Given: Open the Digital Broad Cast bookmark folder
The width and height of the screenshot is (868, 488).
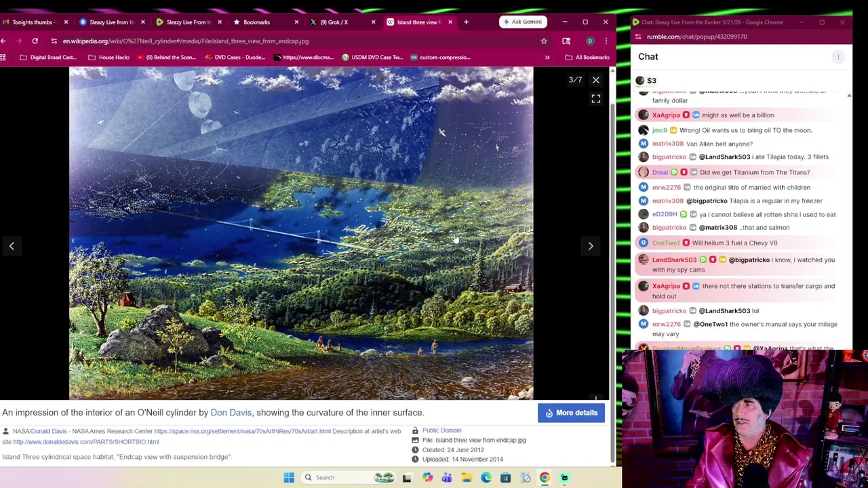Looking at the screenshot, I should coord(48,58).
